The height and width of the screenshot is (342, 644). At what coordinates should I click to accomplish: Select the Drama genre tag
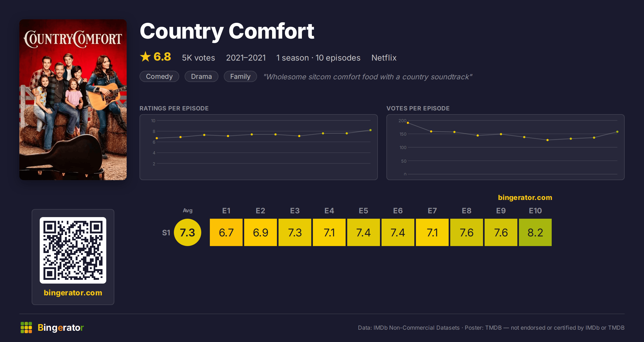coord(202,76)
